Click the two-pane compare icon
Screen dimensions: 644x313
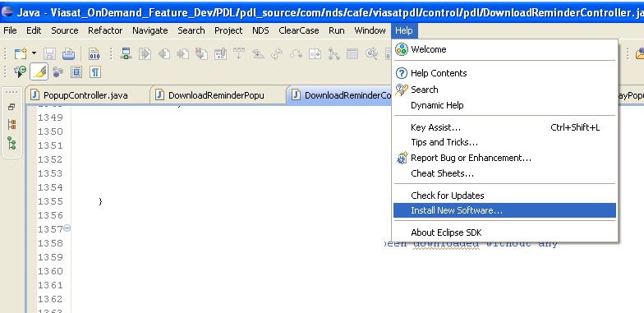(x=315, y=54)
